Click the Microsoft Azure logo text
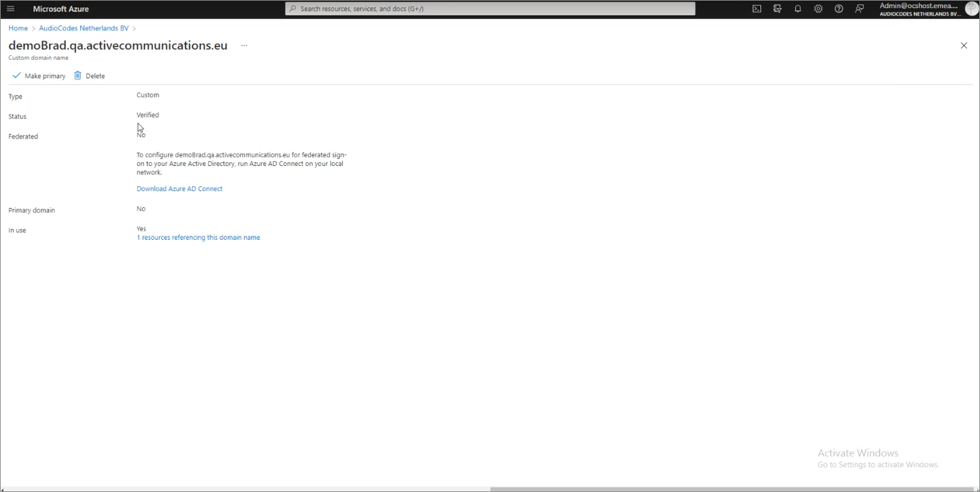The height and width of the screenshot is (492, 980). 61,9
